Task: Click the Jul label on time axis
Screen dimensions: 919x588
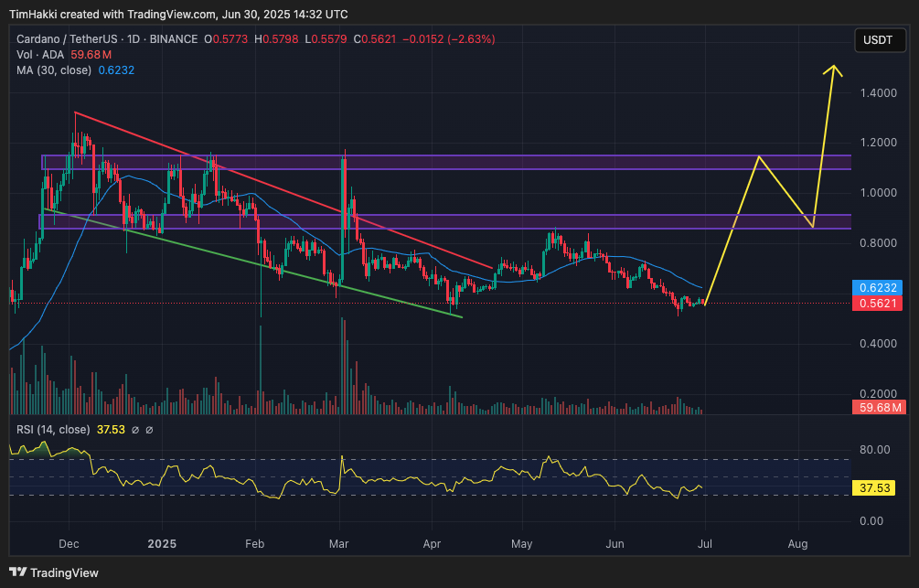Action: (705, 543)
